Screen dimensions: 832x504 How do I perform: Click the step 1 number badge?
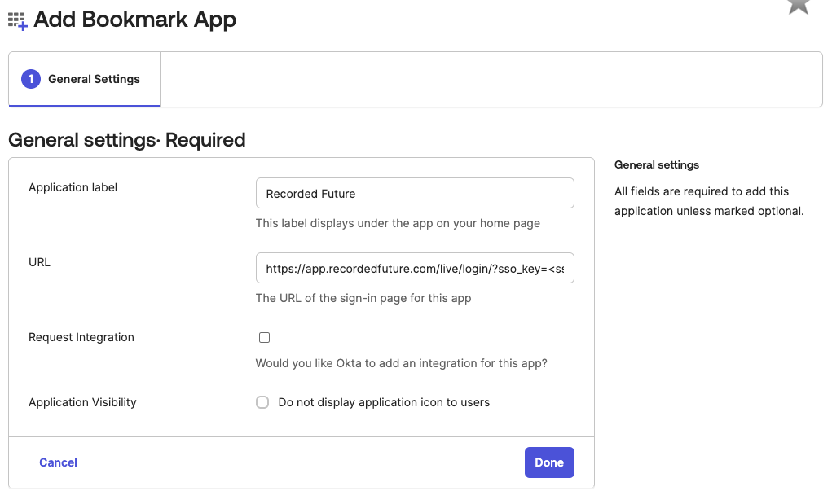(x=31, y=79)
